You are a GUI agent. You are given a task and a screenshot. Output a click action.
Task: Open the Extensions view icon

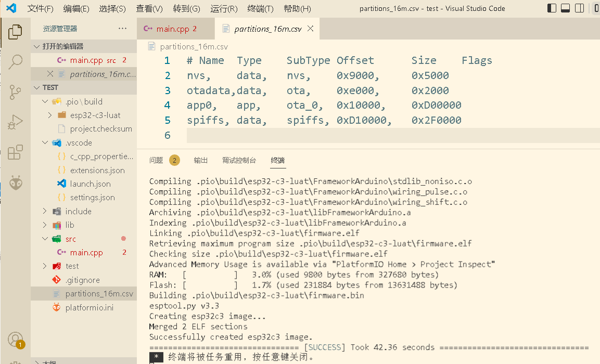15,152
